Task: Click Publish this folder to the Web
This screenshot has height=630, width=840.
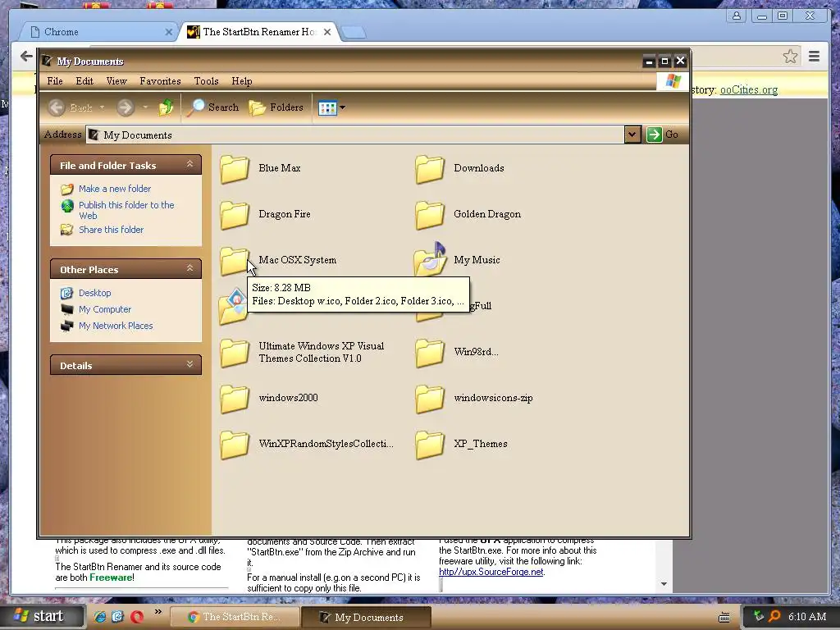Action: (126, 210)
